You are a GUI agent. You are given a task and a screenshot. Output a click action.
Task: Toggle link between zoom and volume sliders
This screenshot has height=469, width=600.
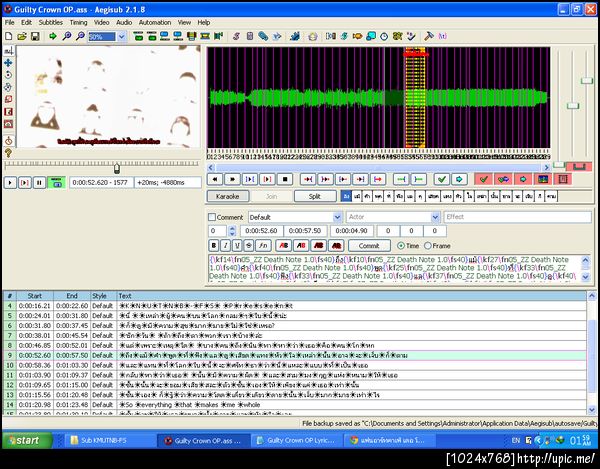pyautogui.click(x=579, y=166)
